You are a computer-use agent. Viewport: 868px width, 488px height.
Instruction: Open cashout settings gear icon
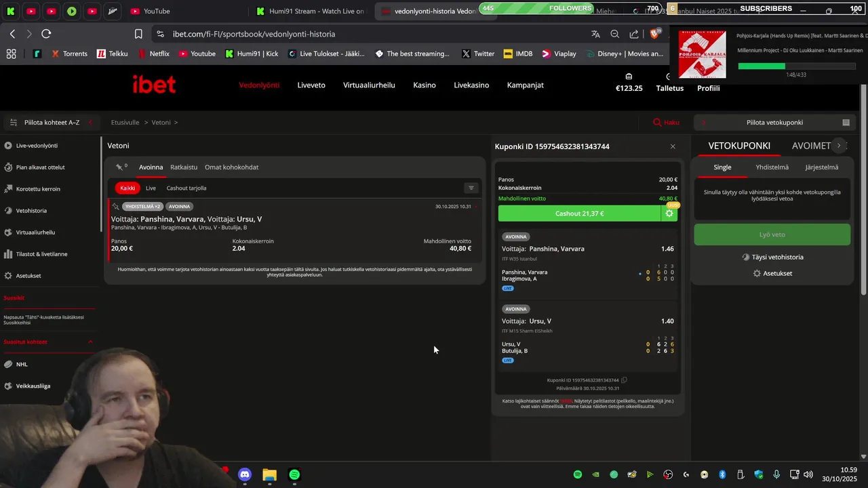pos(669,213)
